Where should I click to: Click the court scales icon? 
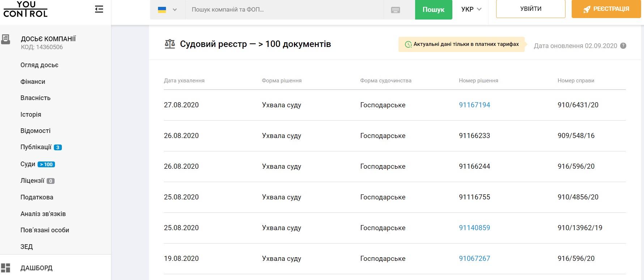(x=170, y=44)
